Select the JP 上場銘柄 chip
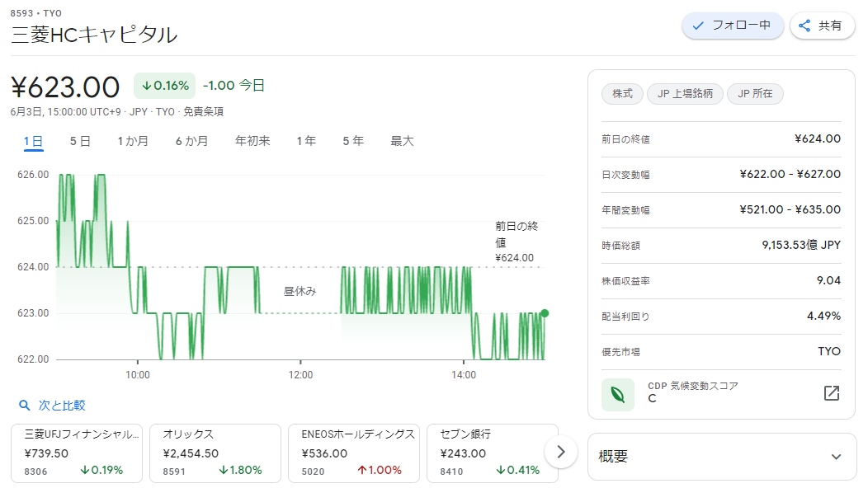This screenshot has height=488, width=868. pyautogui.click(x=685, y=93)
